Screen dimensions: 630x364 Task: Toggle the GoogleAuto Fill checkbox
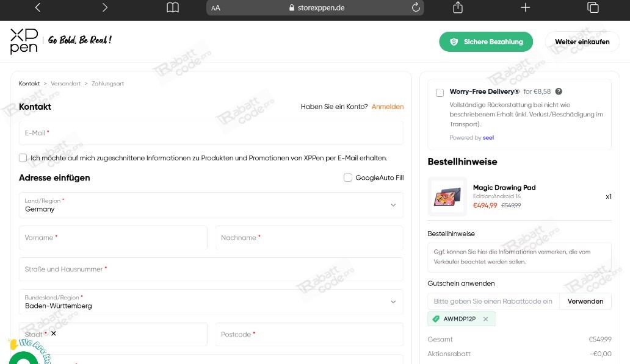tap(348, 177)
